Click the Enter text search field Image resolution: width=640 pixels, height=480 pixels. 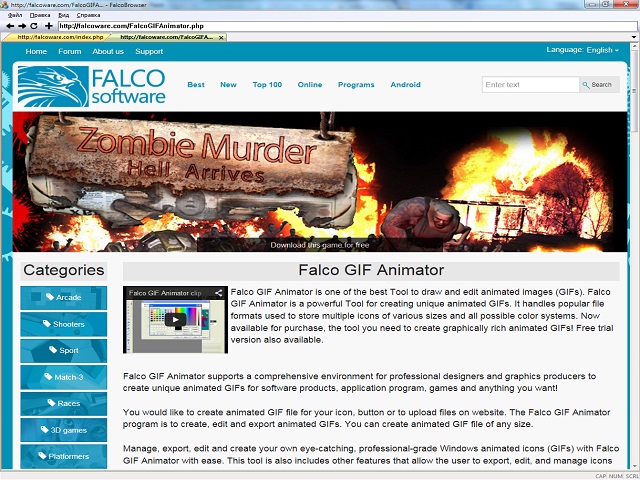530,85
